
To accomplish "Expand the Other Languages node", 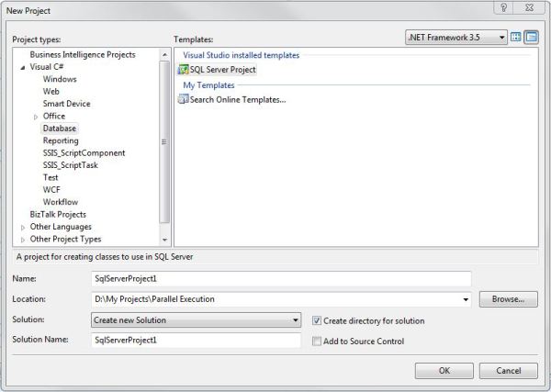I will (x=23, y=228).
